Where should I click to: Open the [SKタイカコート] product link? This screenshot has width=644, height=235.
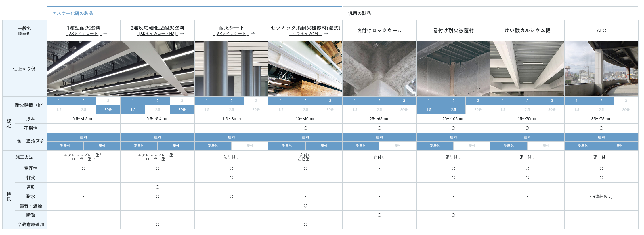click(x=83, y=34)
